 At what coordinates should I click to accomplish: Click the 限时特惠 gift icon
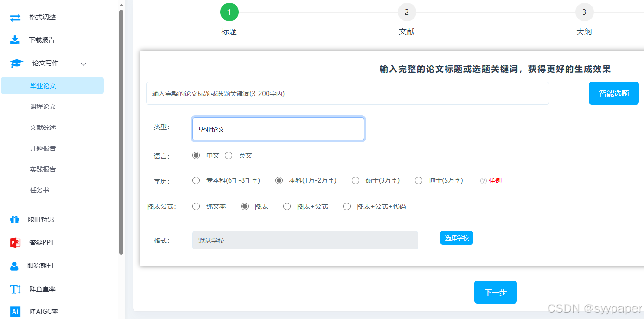[x=15, y=220]
